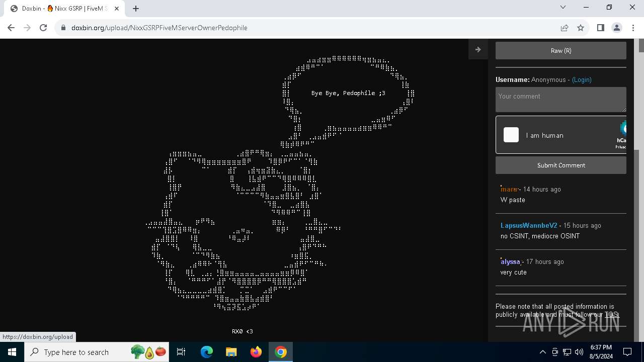The image size is (644, 362).
Task: Open hCaptcha Privacy link
Action: [x=621, y=147]
